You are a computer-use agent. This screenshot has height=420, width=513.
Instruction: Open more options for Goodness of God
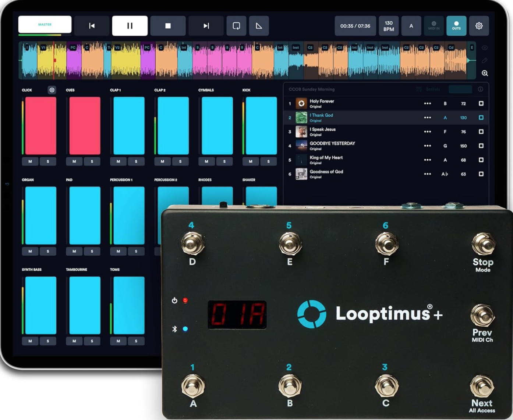(x=427, y=174)
